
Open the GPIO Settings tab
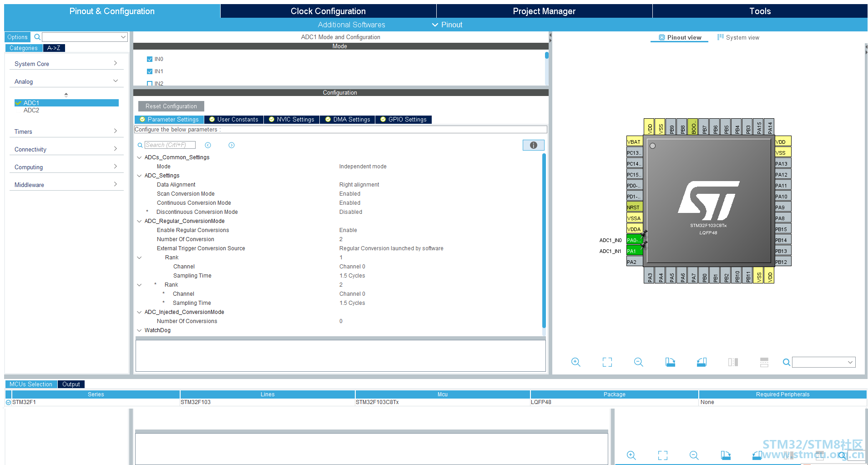tap(404, 119)
